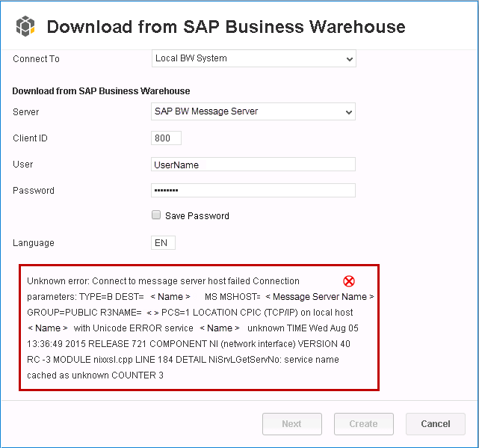Open the Connect To dropdown
Screen dimensions: 479x448
pyautogui.click(x=254, y=58)
